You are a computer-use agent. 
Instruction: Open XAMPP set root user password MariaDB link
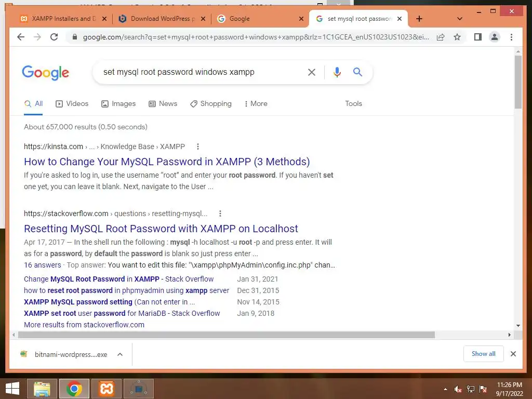pyautogui.click(x=122, y=313)
